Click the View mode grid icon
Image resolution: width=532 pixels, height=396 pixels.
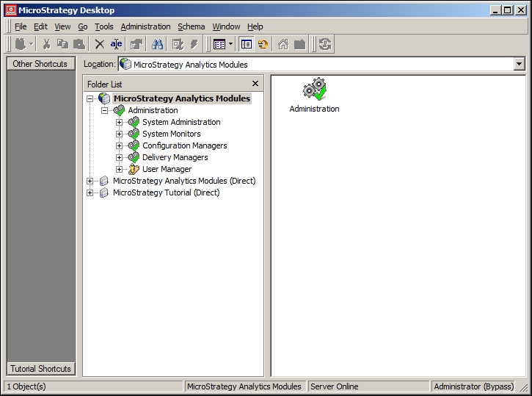tap(219, 44)
